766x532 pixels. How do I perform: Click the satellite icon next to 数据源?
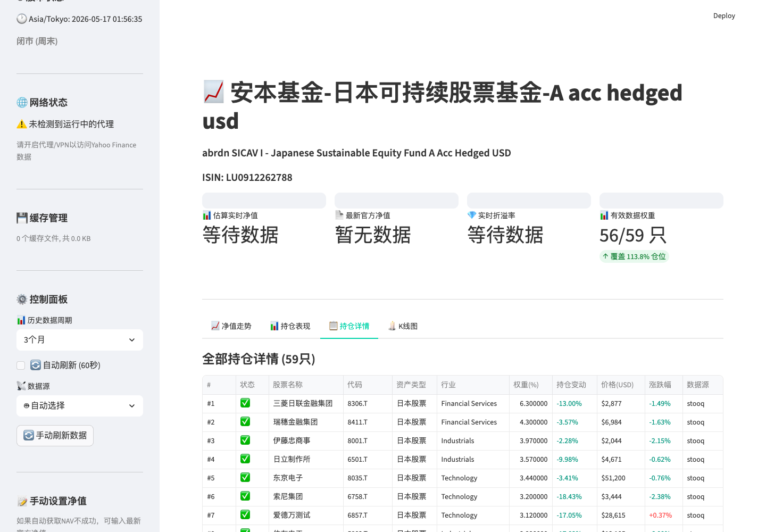[21, 386]
